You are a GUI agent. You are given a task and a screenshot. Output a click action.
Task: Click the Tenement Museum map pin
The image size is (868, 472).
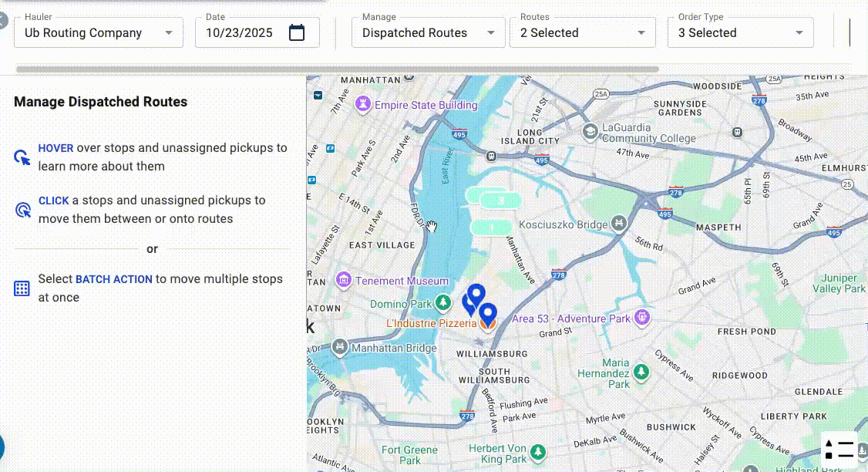pyautogui.click(x=344, y=281)
